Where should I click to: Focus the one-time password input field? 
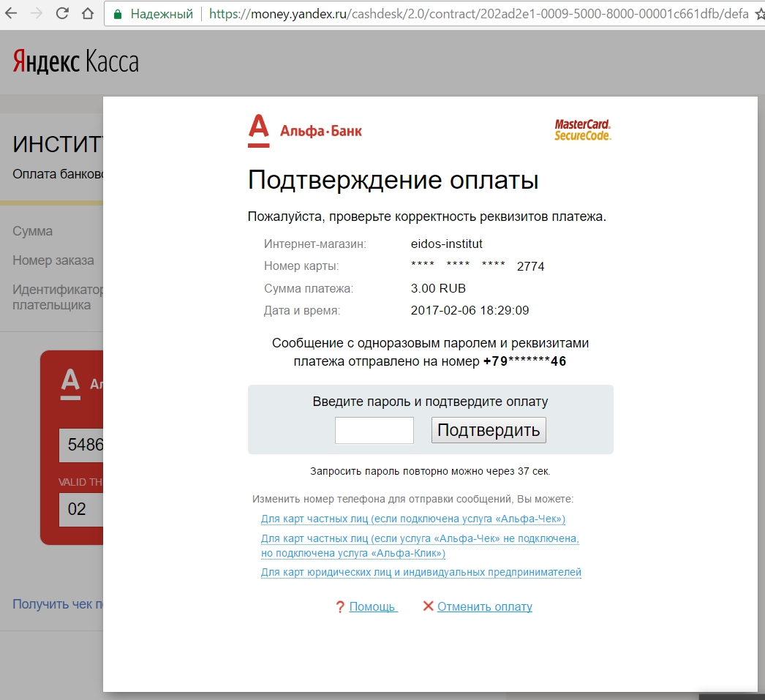pos(374,430)
